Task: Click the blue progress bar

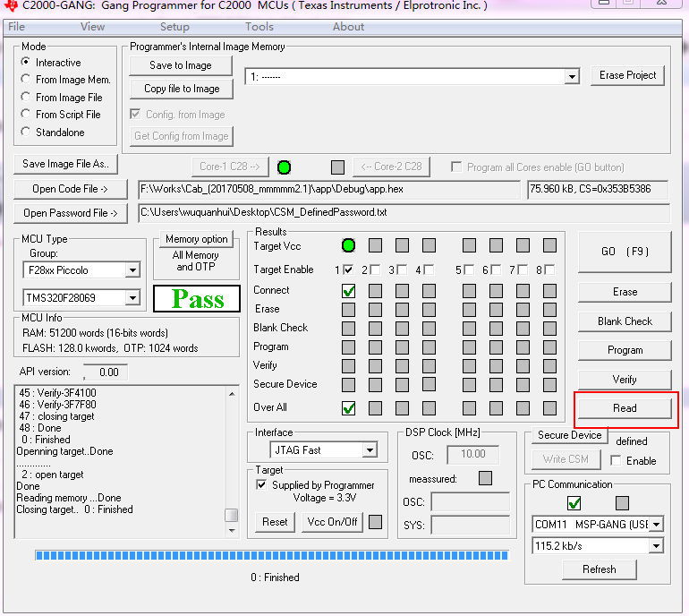Action: tap(272, 555)
